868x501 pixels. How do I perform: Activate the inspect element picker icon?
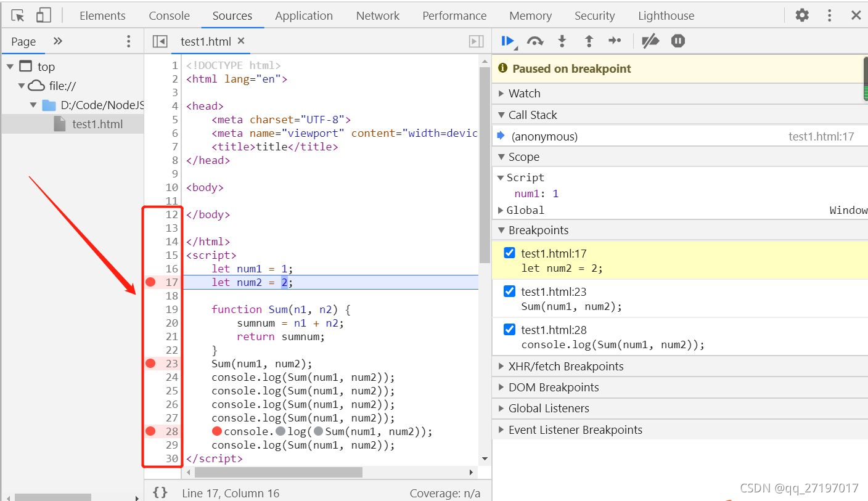[x=18, y=15]
